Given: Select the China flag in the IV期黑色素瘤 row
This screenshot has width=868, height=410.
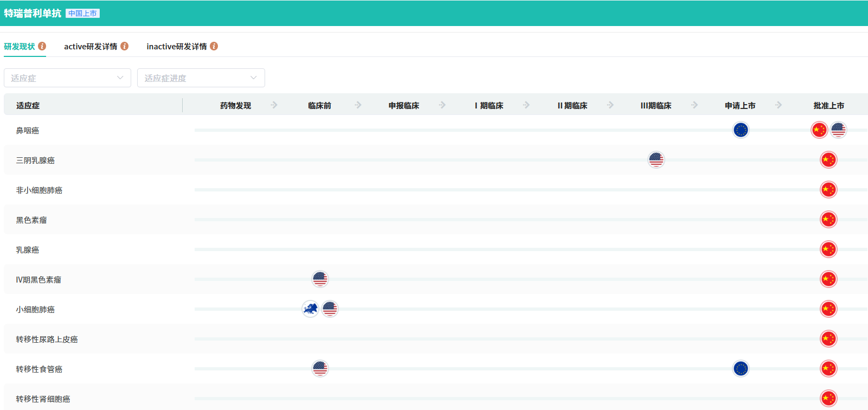Looking at the screenshot, I should [x=828, y=279].
